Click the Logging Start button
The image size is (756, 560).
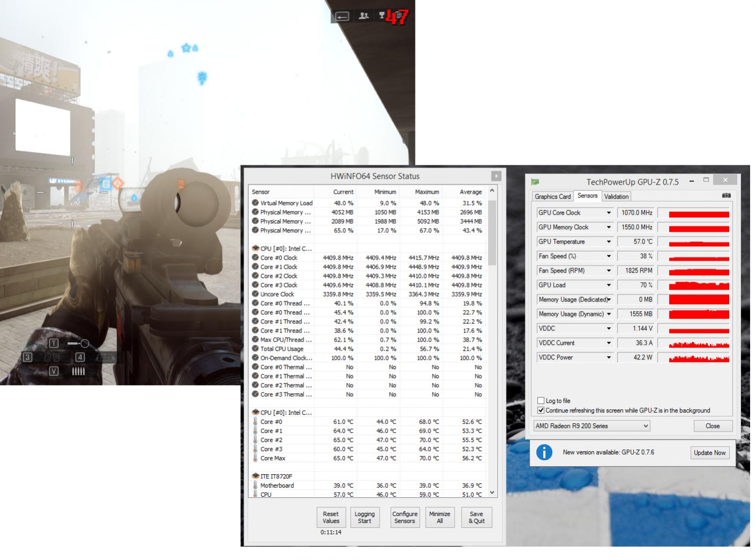point(365,517)
